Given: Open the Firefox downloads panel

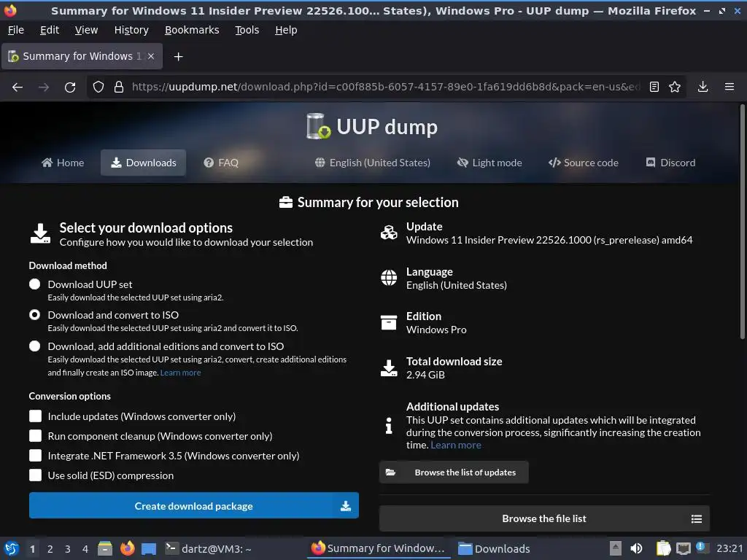Looking at the screenshot, I should click(703, 87).
